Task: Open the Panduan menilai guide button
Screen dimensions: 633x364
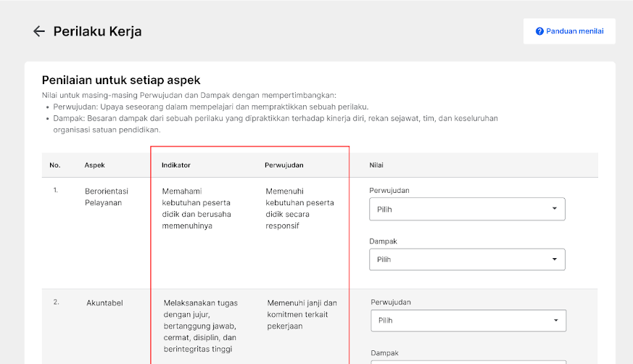Action: click(569, 31)
